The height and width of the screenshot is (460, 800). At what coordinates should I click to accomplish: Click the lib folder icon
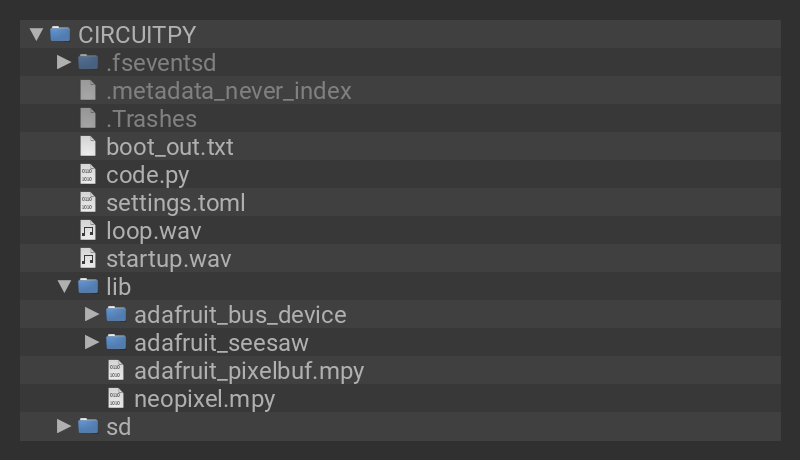click(x=88, y=287)
